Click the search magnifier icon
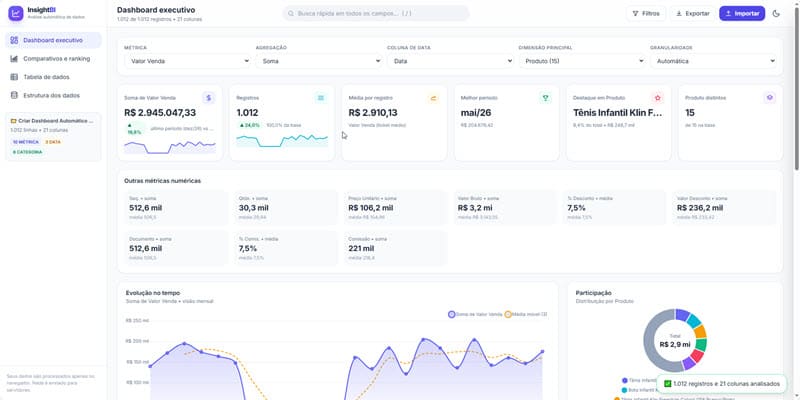 [x=291, y=14]
